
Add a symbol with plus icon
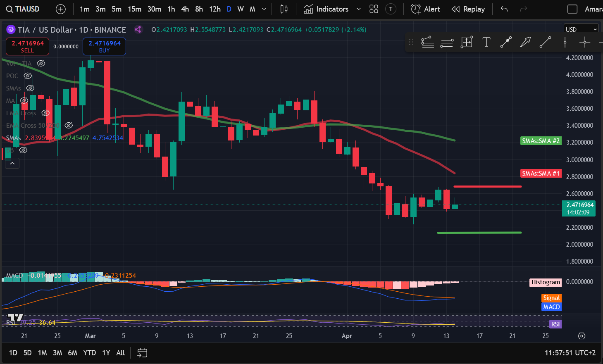click(x=61, y=9)
